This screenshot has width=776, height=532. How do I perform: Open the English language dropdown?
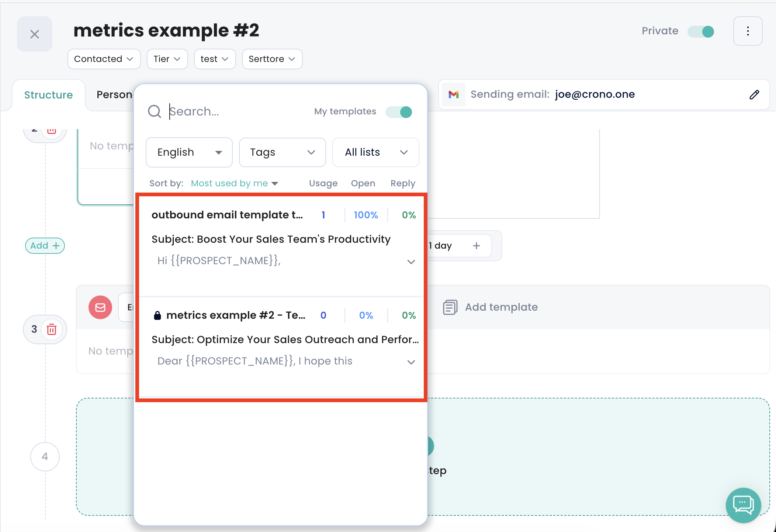coord(189,152)
